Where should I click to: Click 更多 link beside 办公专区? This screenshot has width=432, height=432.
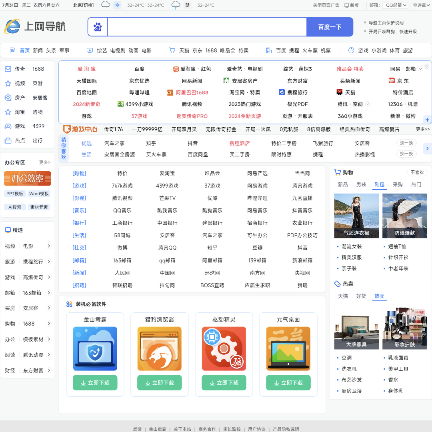coord(44,162)
